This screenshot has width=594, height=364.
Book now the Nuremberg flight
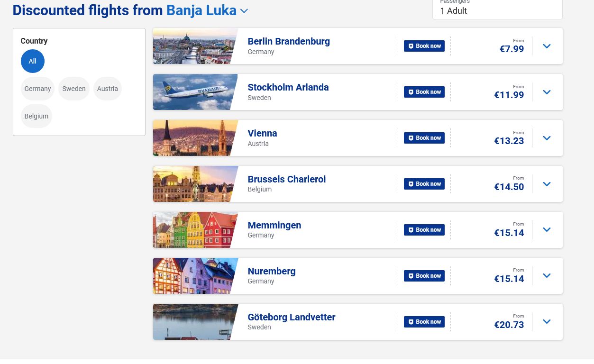coord(424,276)
